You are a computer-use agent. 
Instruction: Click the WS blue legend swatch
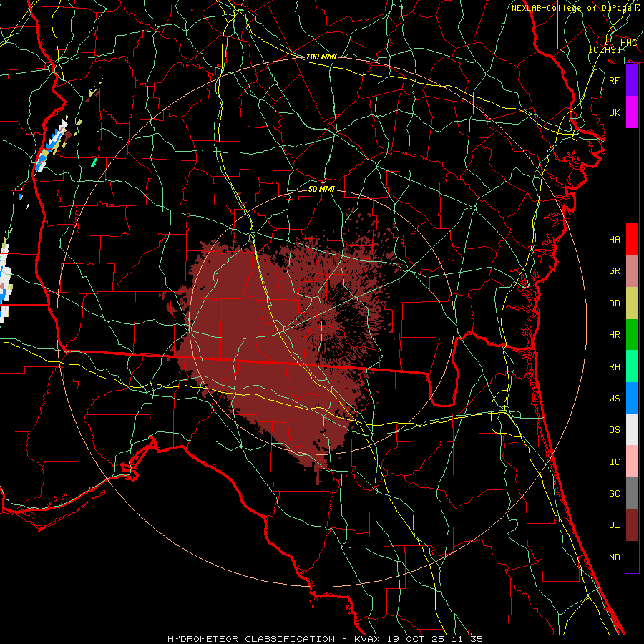click(632, 398)
